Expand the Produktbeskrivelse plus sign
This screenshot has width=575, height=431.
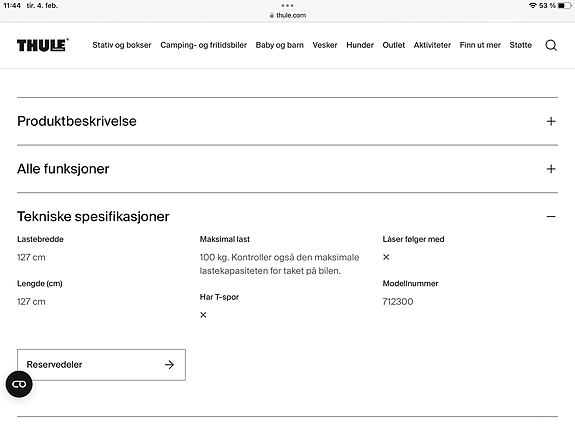[551, 121]
